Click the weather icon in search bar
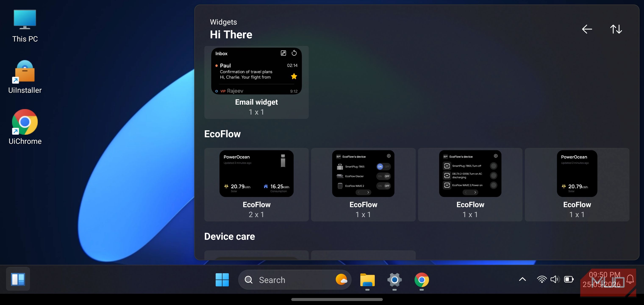This screenshot has height=305, width=644. (x=341, y=280)
